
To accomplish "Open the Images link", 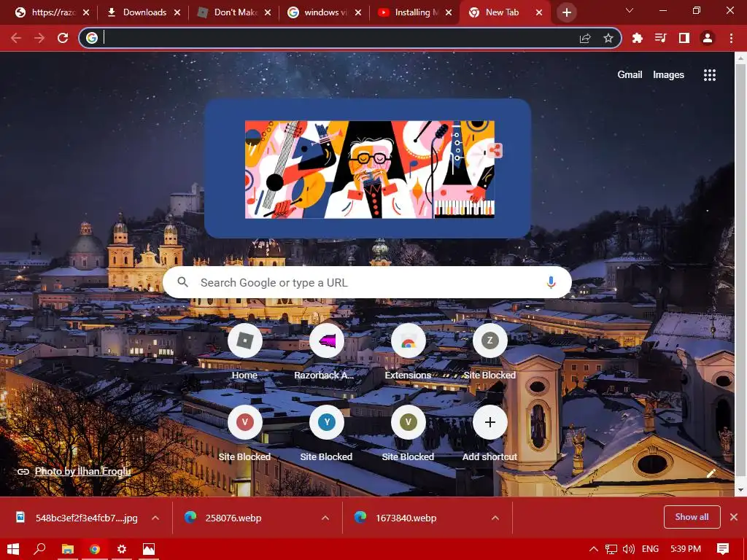I will pyautogui.click(x=668, y=75).
